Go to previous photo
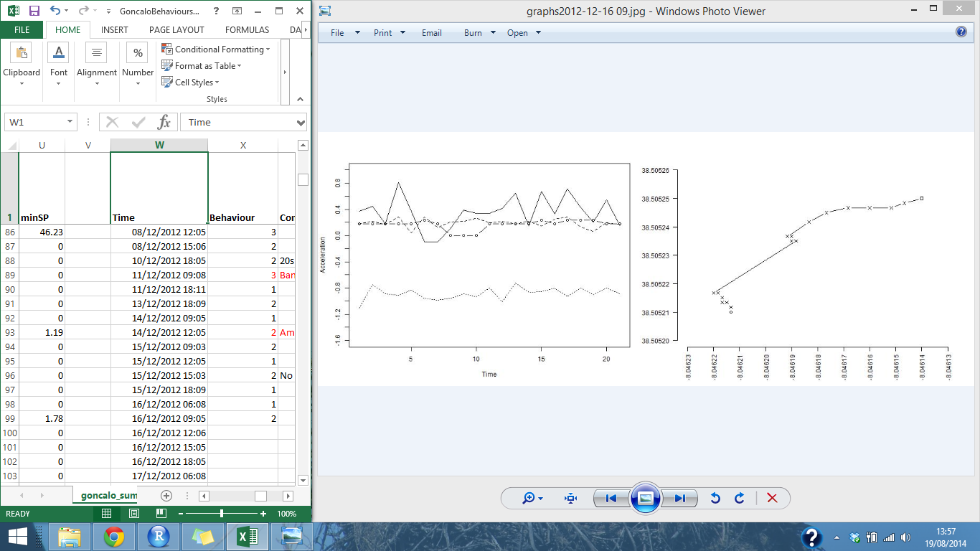Image resolution: width=980 pixels, height=551 pixels. (611, 498)
